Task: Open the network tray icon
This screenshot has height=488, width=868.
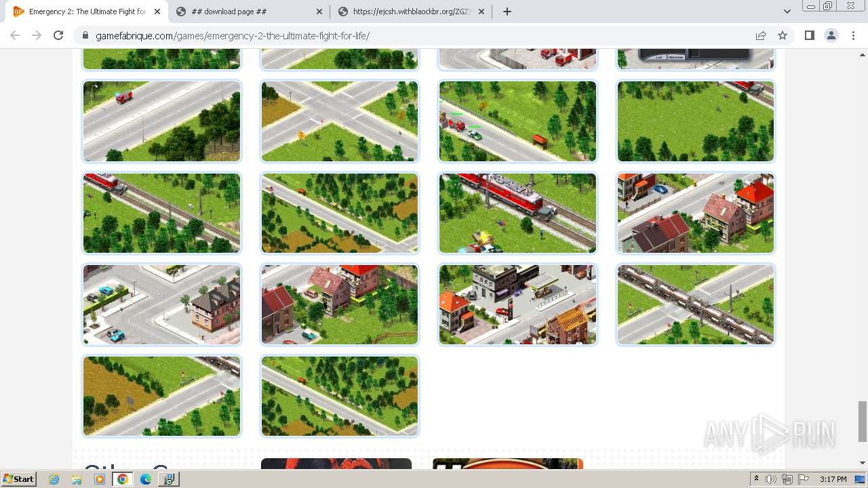Action: coord(787,479)
